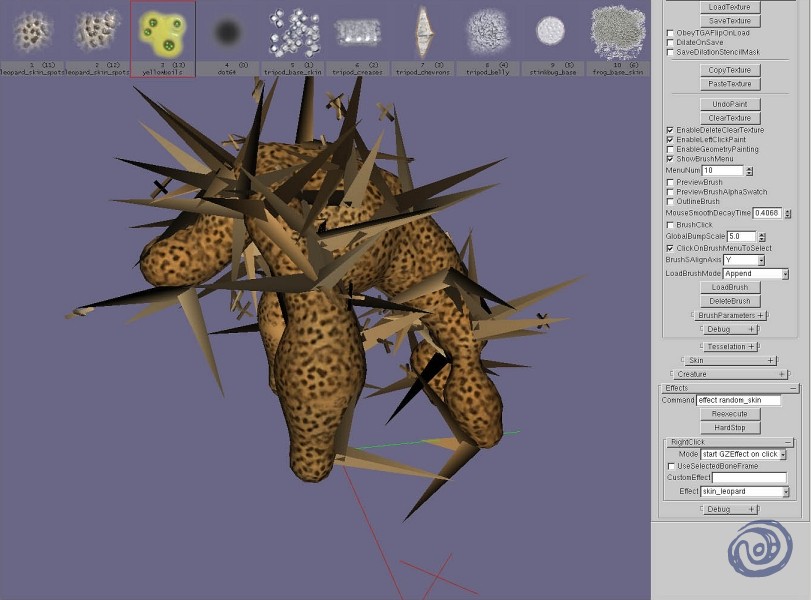
Task: Click the CopyTexture button
Action: pyautogui.click(x=730, y=70)
